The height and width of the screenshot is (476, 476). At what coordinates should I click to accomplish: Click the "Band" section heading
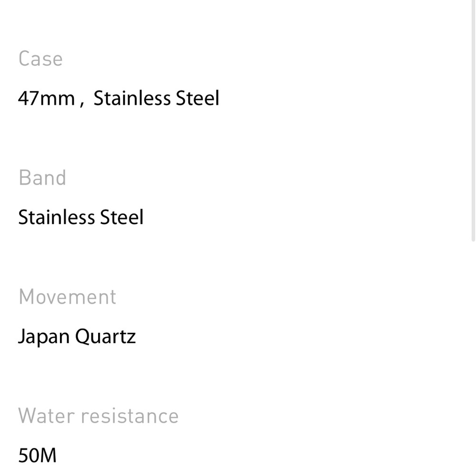[x=42, y=178]
